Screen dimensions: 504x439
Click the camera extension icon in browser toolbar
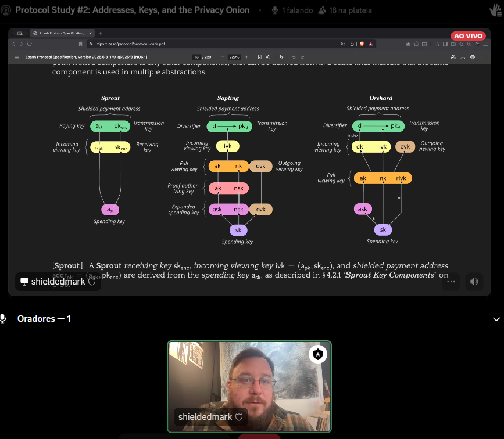[408, 44]
